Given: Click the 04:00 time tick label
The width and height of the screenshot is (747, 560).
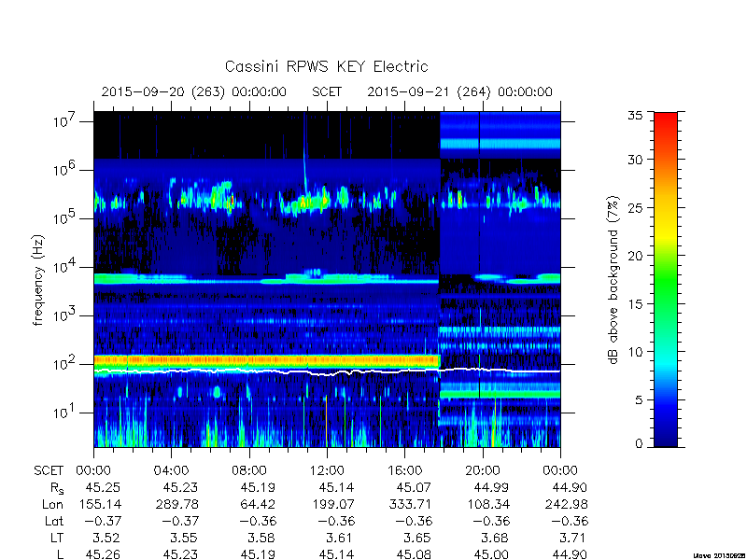Looking at the screenshot, I should pyautogui.click(x=171, y=470).
